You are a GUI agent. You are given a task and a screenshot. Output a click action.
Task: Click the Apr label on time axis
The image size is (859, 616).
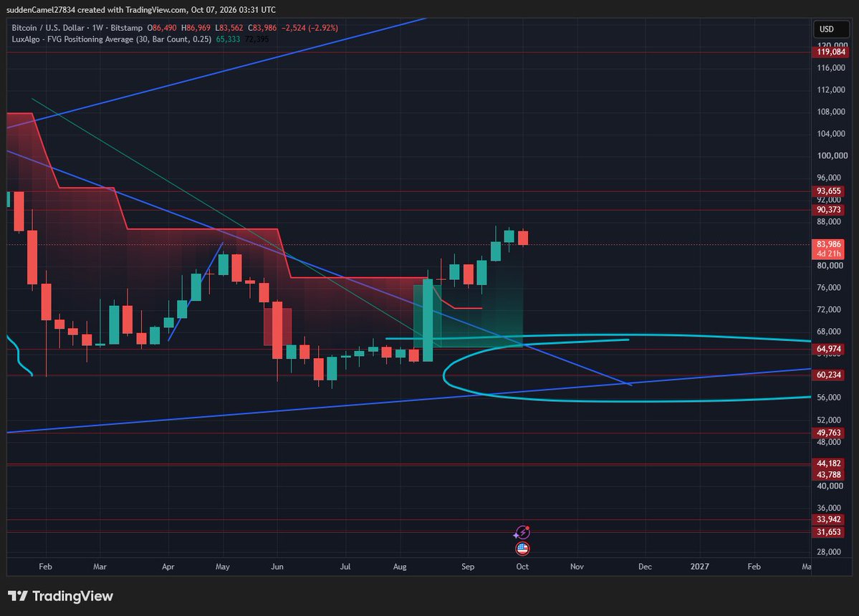tap(168, 567)
